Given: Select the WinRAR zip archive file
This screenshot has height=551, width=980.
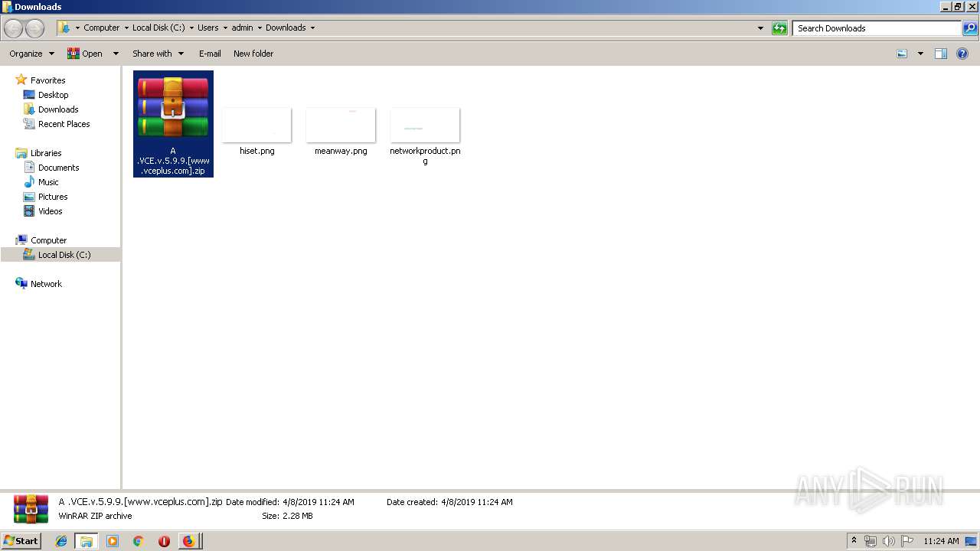Looking at the screenshot, I should coord(173,124).
